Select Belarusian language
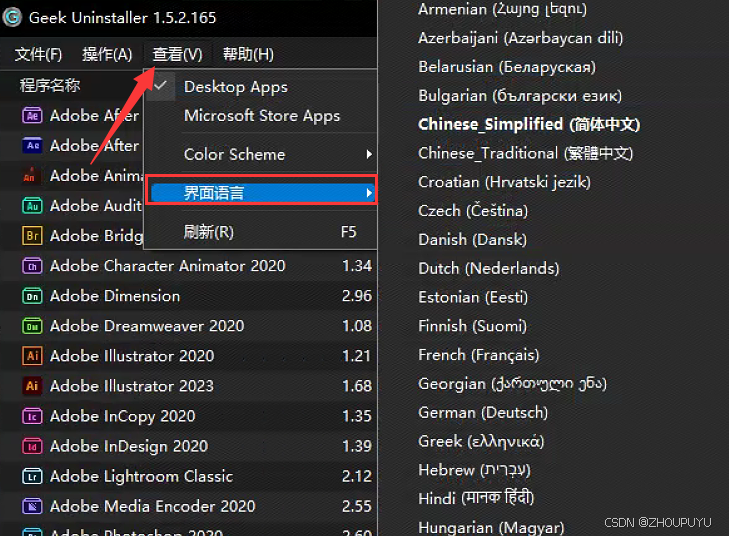 (507, 67)
